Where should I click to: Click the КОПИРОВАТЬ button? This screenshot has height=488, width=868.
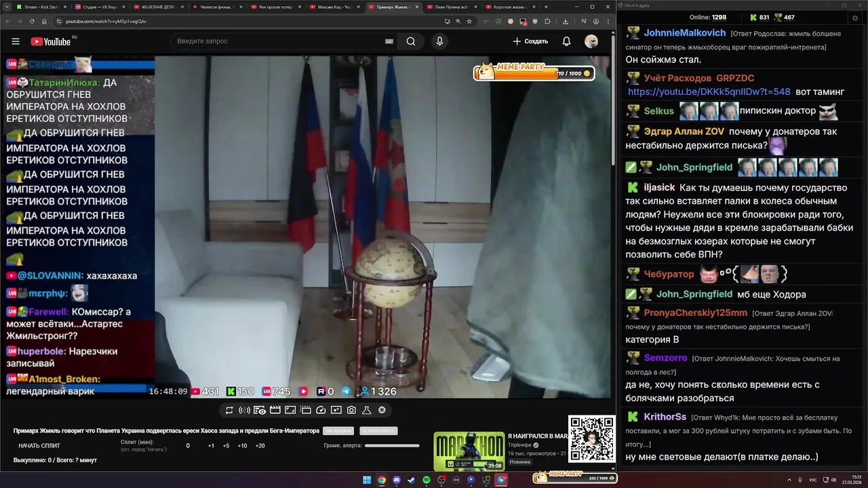(378, 431)
